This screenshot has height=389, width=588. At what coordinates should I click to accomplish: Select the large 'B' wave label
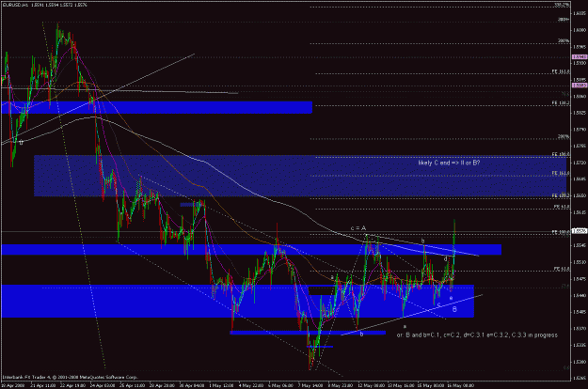tap(454, 309)
